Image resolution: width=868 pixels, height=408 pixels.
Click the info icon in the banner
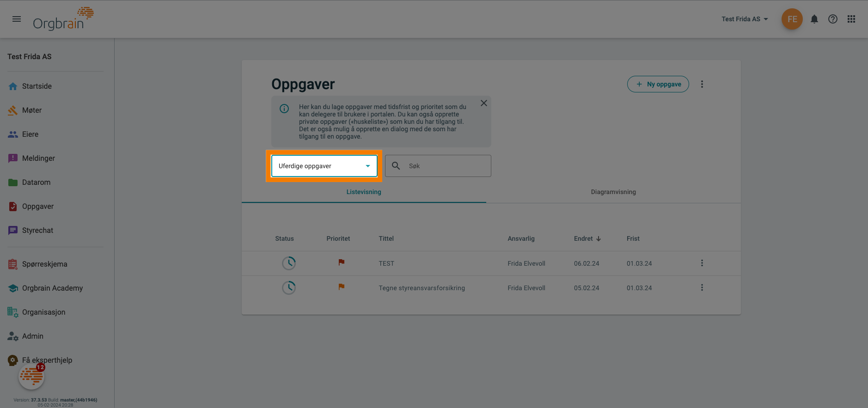(x=284, y=109)
